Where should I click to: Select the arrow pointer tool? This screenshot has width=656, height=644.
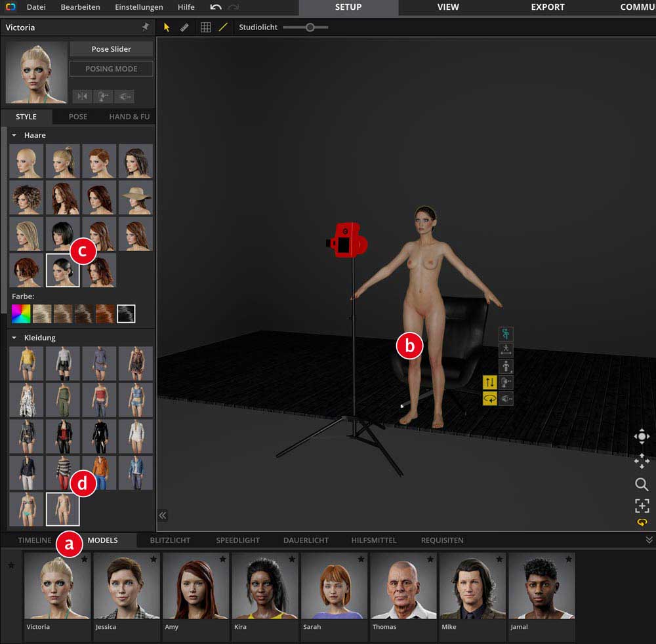click(167, 28)
